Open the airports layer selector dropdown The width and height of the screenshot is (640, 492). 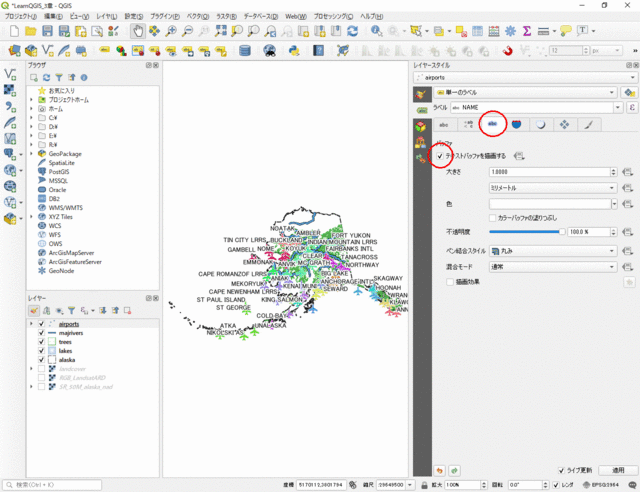click(x=525, y=77)
